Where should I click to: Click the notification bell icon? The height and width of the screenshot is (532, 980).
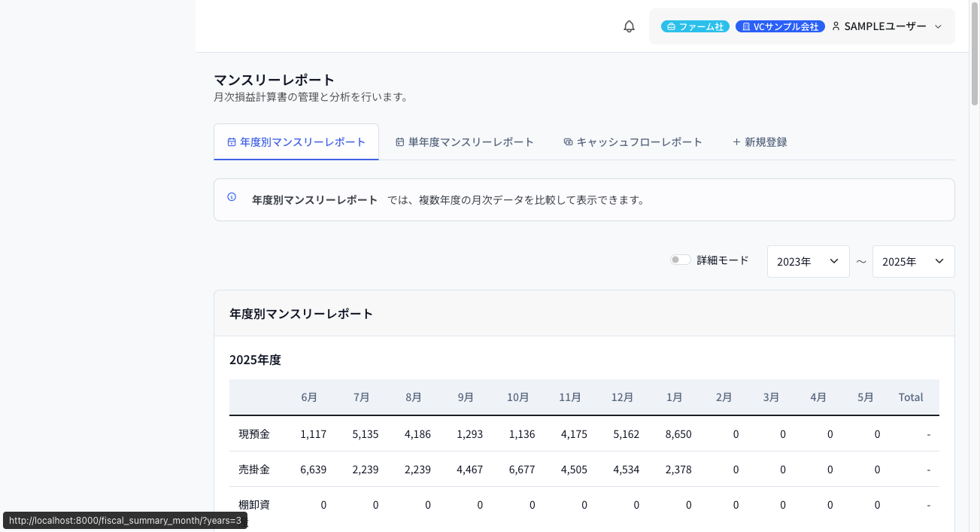click(630, 26)
